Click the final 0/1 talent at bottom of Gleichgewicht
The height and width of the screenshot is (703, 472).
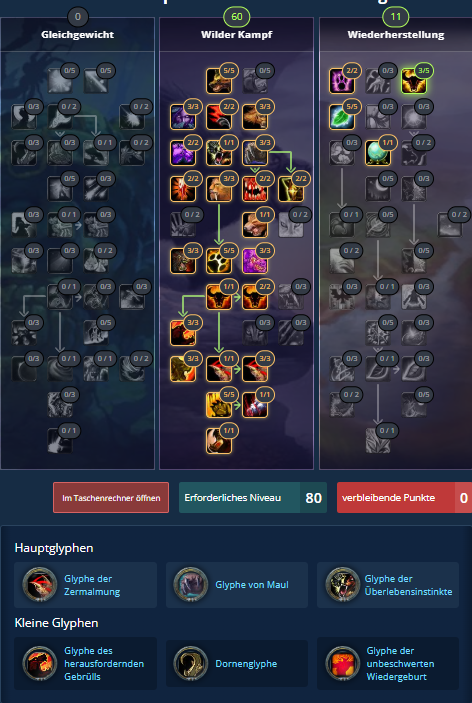[60, 440]
